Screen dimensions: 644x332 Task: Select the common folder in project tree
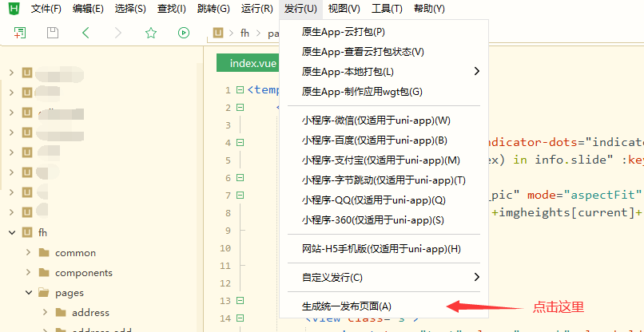tap(75, 253)
